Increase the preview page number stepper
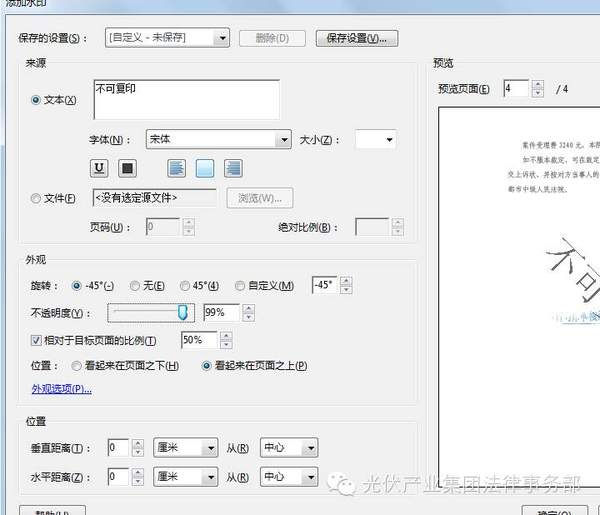This screenshot has height=515, width=600. click(x=538, y=85)
